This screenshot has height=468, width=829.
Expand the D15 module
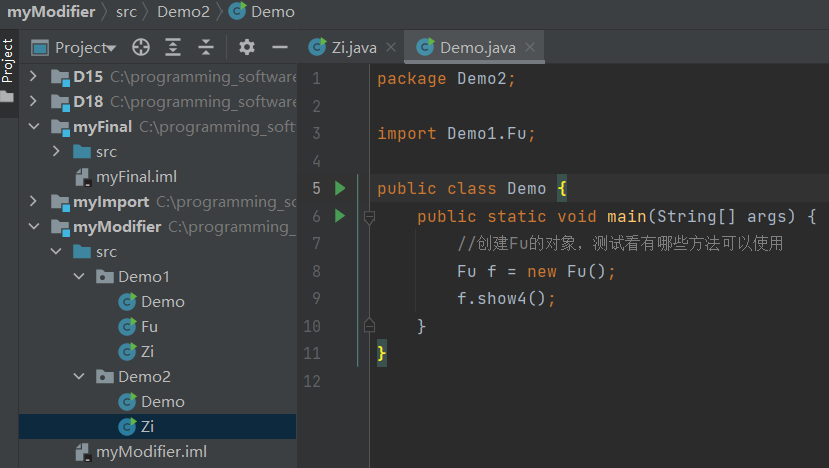[x=33, y=76]
